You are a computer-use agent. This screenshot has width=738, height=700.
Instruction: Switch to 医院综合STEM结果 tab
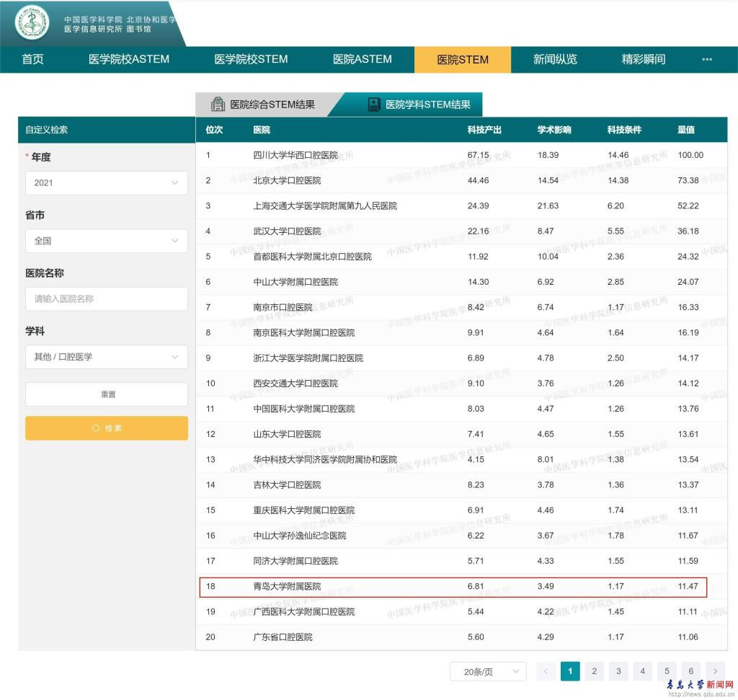[263, 105]
